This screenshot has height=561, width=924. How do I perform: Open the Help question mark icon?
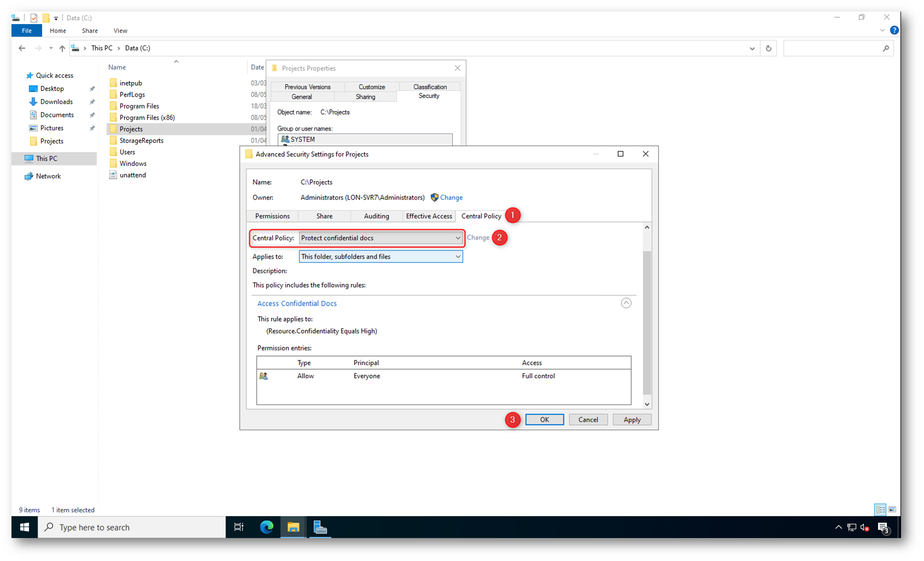[x=894, y=31]
